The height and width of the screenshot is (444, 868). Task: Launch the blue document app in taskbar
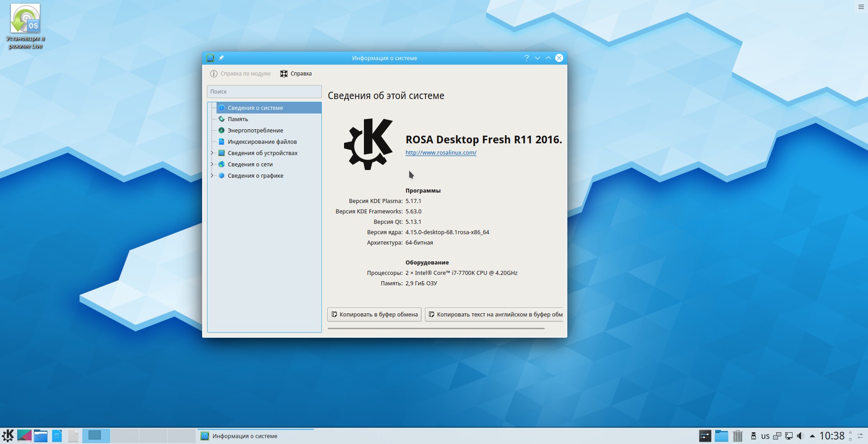(x=57, y=436)
